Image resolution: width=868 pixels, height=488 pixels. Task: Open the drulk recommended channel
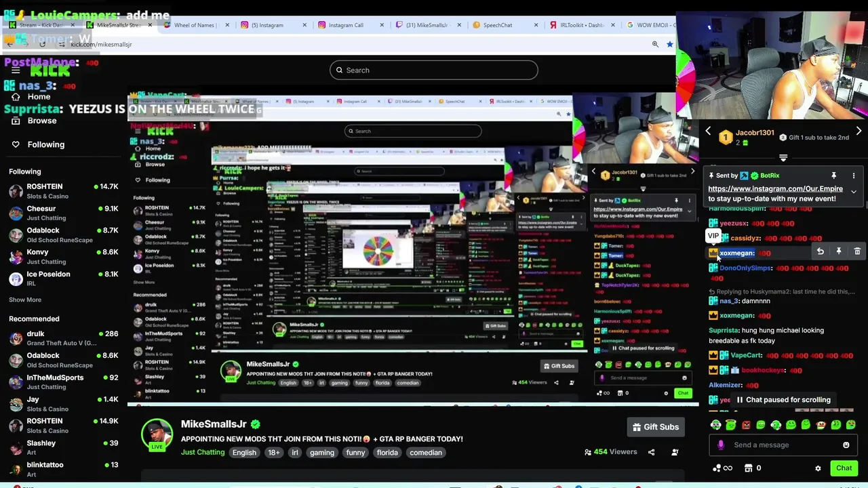point(64,338)
